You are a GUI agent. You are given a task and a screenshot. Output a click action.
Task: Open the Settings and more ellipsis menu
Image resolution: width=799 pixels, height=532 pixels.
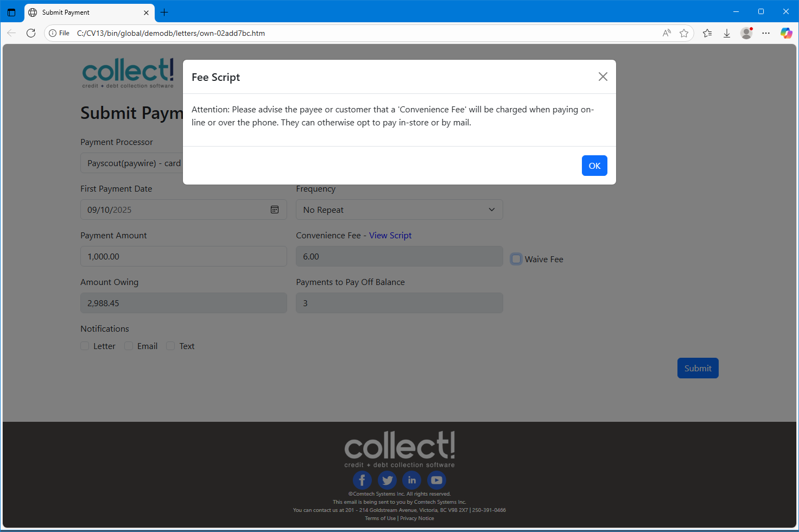point(766,33)
